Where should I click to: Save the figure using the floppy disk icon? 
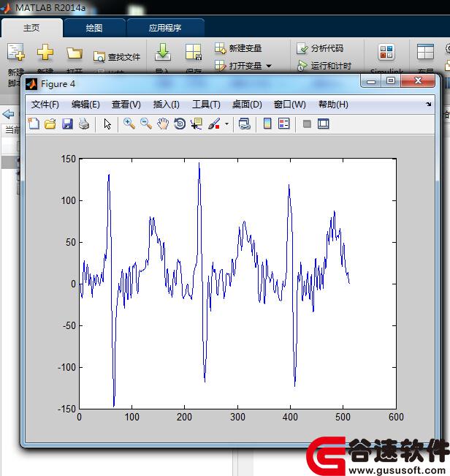coord(67,124)
